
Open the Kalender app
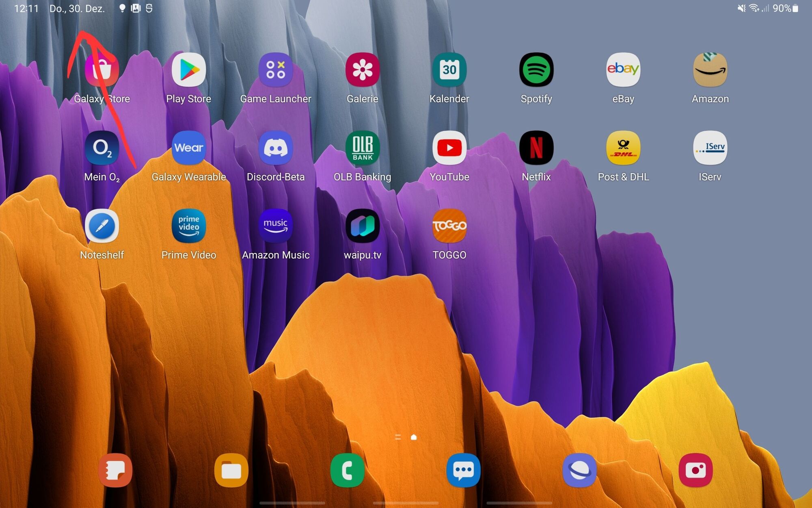[x=449, y=70]
